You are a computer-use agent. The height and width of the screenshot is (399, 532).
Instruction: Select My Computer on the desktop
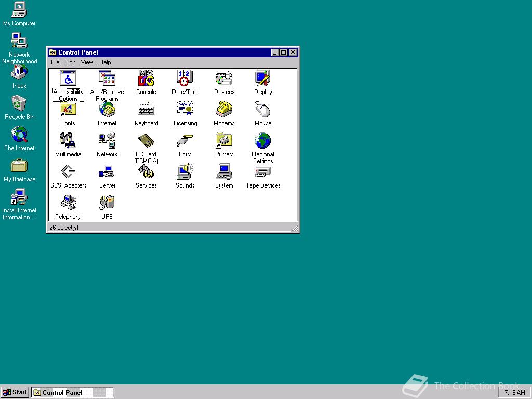[19, 14]
